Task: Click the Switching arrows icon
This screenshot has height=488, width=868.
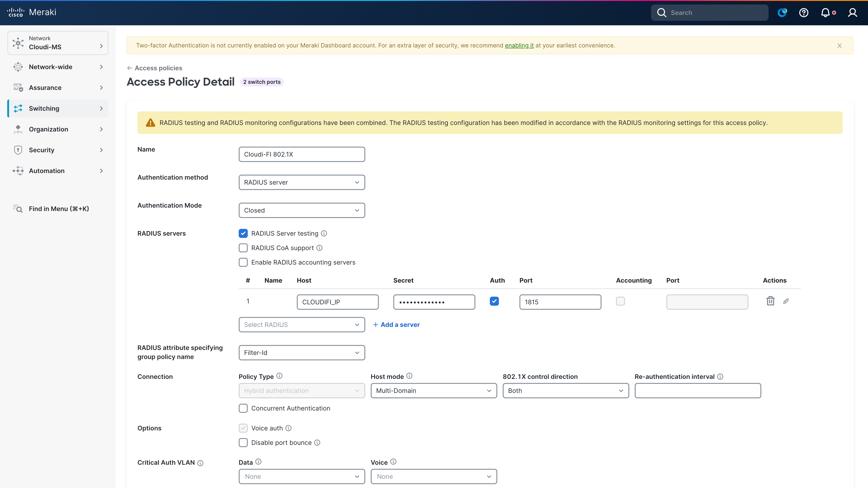Action: click(x=18, y=108)
